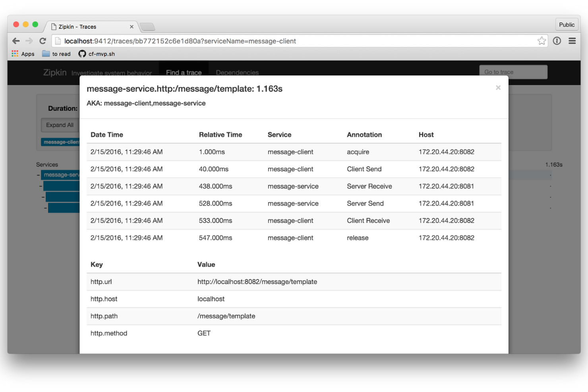Click the http.host value 'localhost'
The height and width of the screenshot is (392, 588).
click(211, 299)
